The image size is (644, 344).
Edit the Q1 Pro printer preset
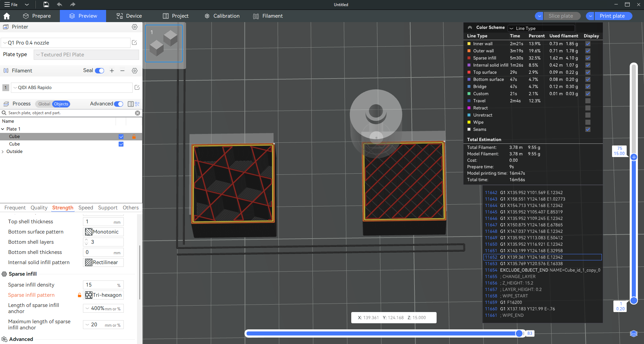point(134,42)
